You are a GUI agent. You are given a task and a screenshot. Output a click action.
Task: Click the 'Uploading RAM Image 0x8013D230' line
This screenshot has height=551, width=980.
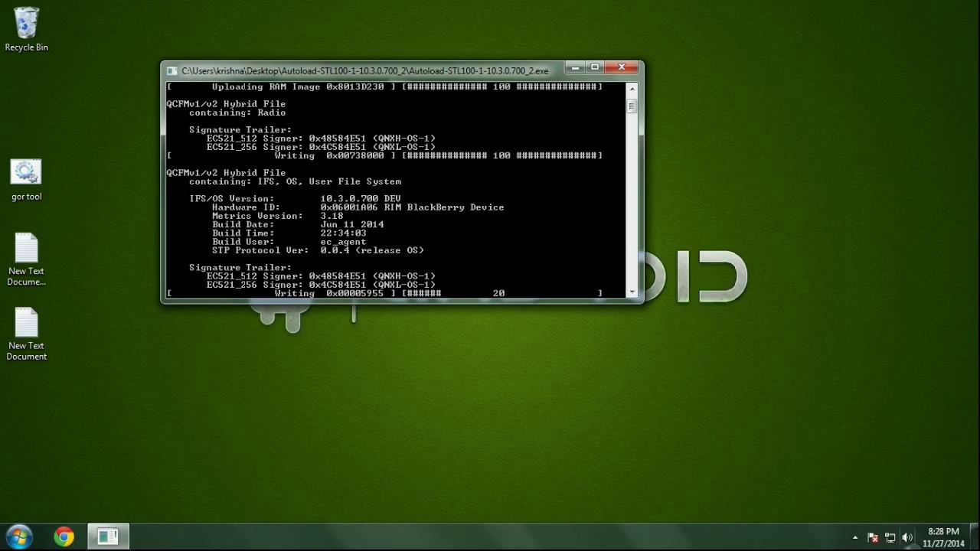[384, 86]
